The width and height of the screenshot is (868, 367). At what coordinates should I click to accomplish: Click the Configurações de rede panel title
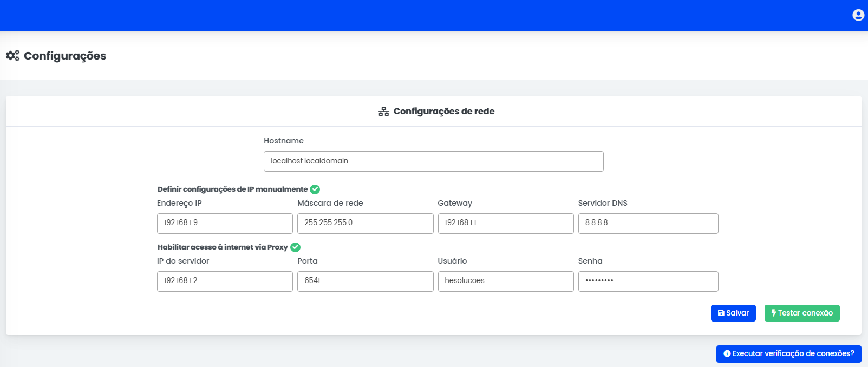point(443,112)
